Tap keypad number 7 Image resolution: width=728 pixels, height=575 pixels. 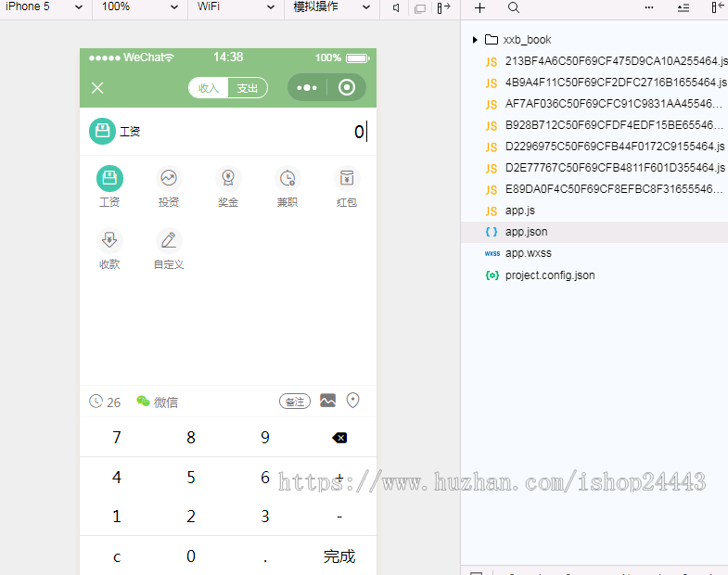pyautogui.click(x=117, y=437)
